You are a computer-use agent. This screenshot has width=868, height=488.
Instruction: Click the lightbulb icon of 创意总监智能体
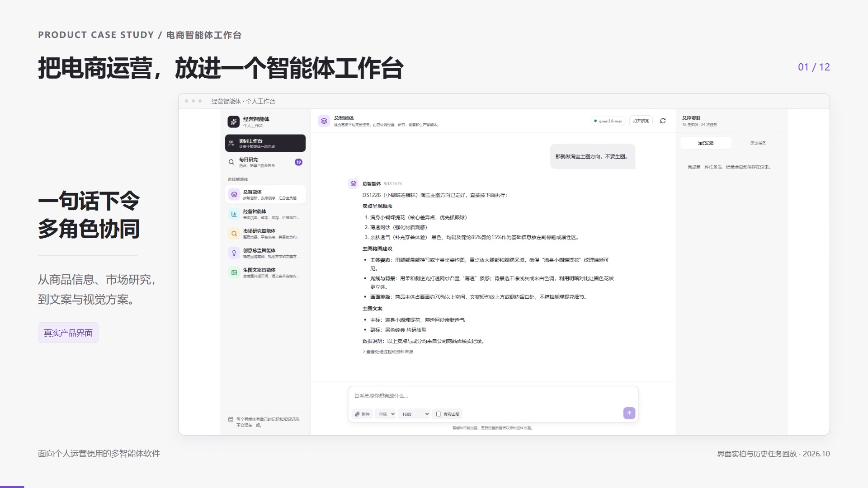[234, 253]
